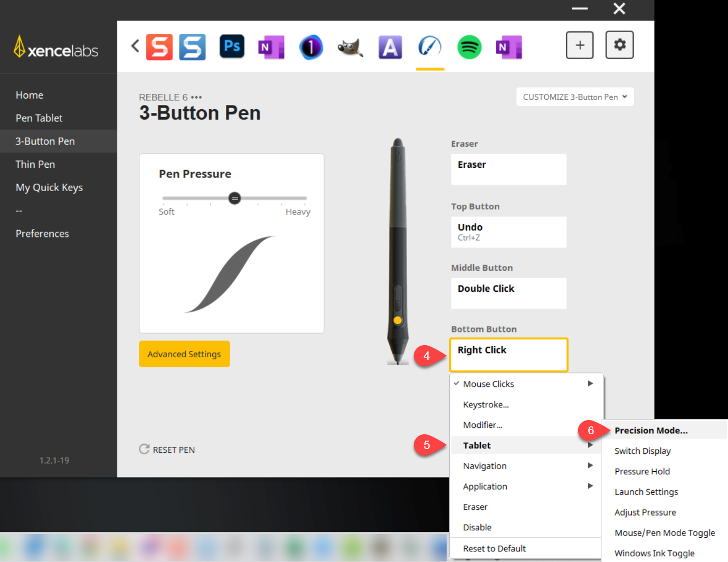This screenshot has width=728, height=562.
Task: Open the My Quick Keys sidebar item
Action: tap(49, 187)
